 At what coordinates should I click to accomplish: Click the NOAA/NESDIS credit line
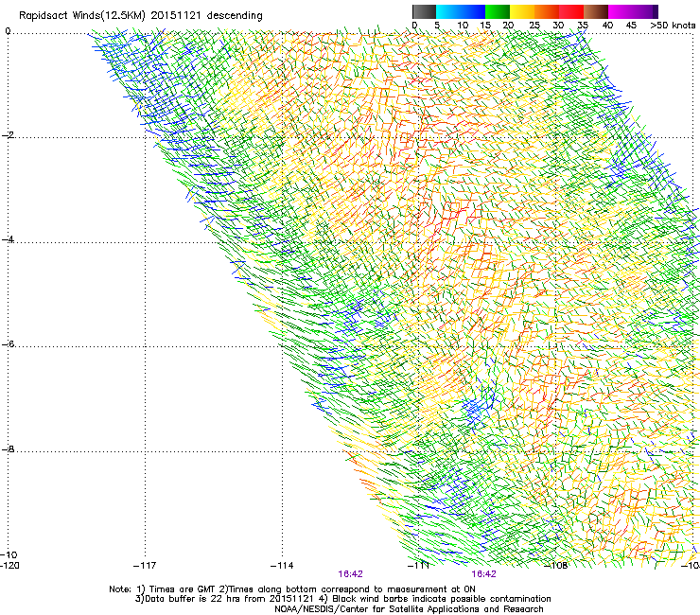[409, 609]
